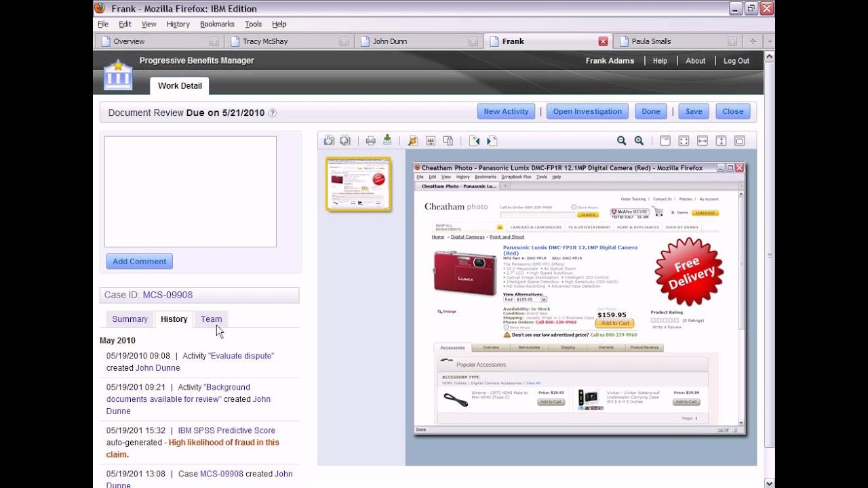
Task: Click the Open Investigation button
Action: (587, 112)
